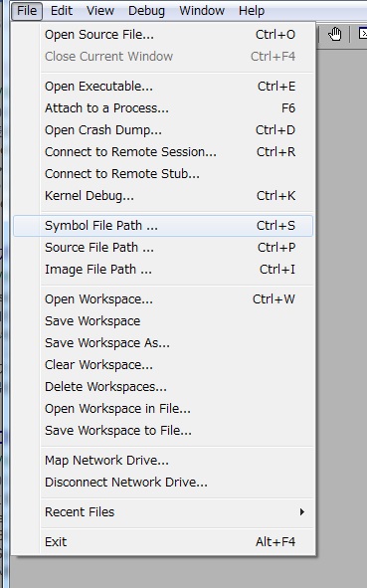Open the View menu
This screenshot has height=588, width=367.
[x=100, y=11]
